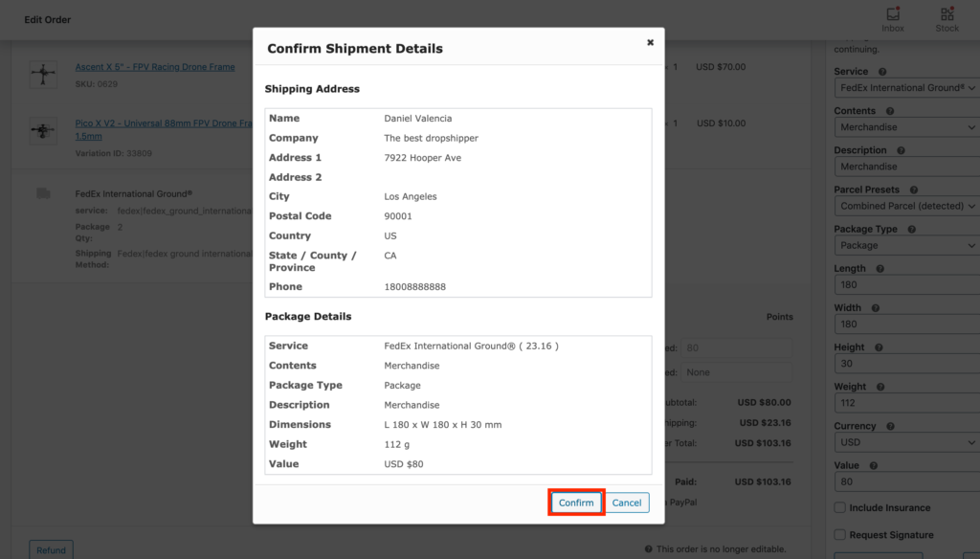
Task: Expand the Service dropdown
Action: [x=905, y=88]
